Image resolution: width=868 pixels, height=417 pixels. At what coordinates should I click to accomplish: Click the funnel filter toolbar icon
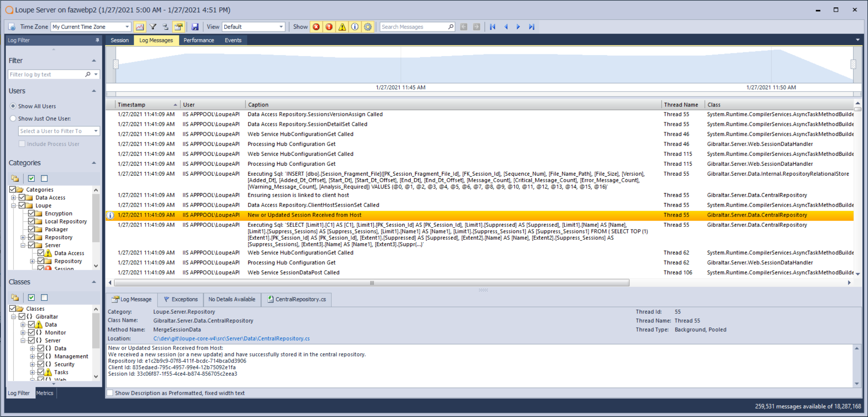(x=153, y=27)
